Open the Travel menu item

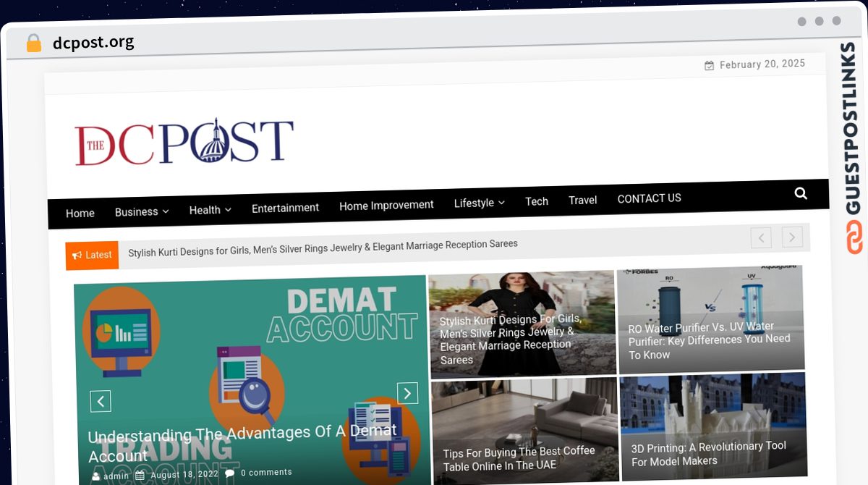(x=583, y=200)
